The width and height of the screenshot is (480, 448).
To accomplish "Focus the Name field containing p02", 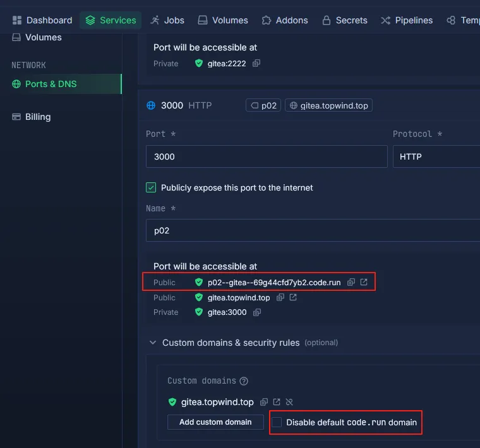I will 313,230.
